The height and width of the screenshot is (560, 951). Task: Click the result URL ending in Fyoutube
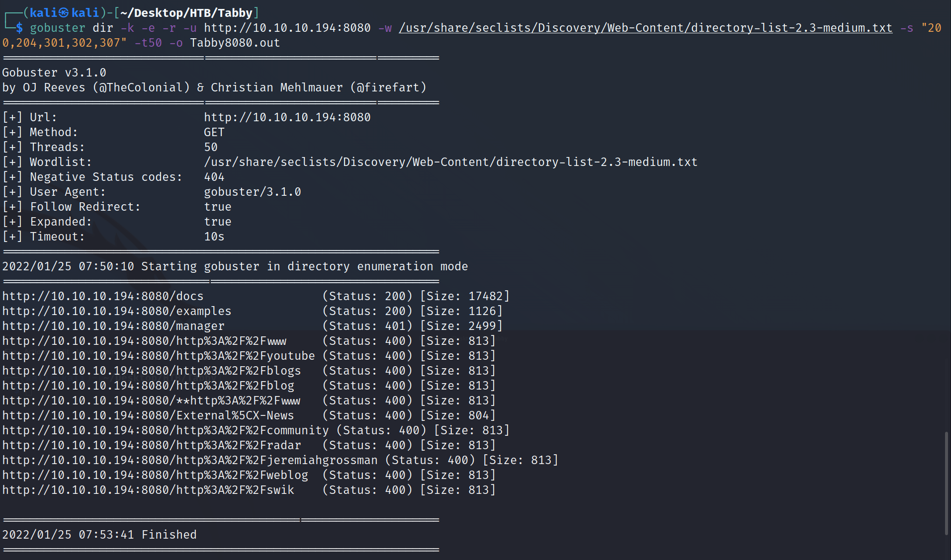point(159,356)
